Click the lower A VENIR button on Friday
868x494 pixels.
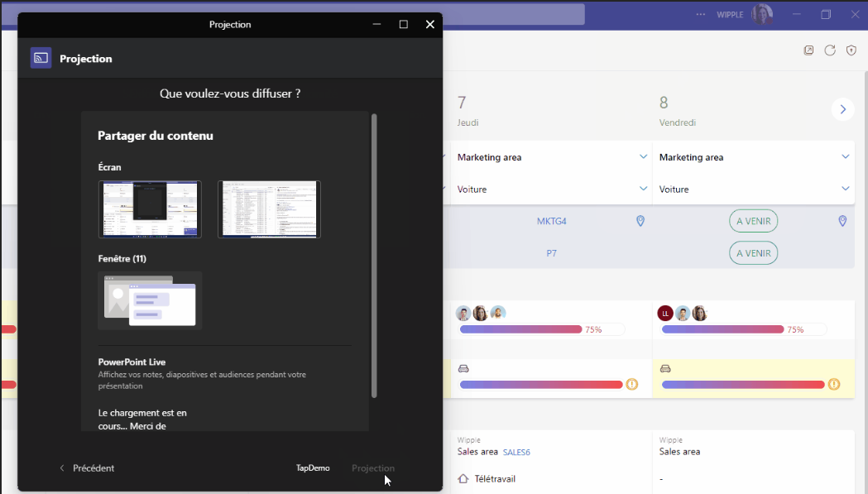[754, 253]
